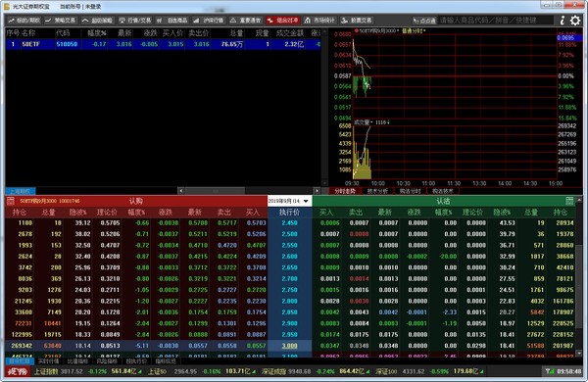Select the 50ETF row in quote list
Screen dimensions: 588x382
[x=163, y=44]
